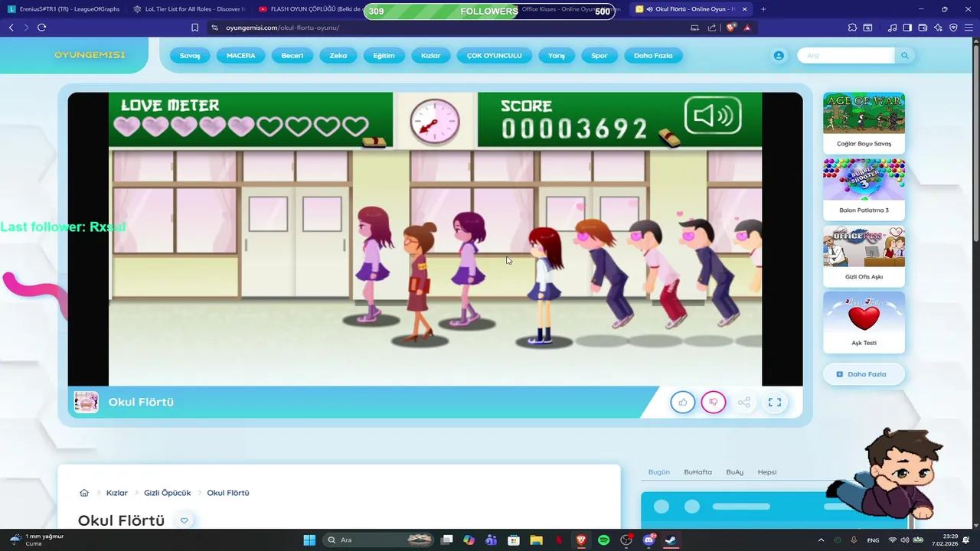Viewport: 980px width, 551px height.
Task: Go to home via breadcrumb house icon
Action: point(84,493)
